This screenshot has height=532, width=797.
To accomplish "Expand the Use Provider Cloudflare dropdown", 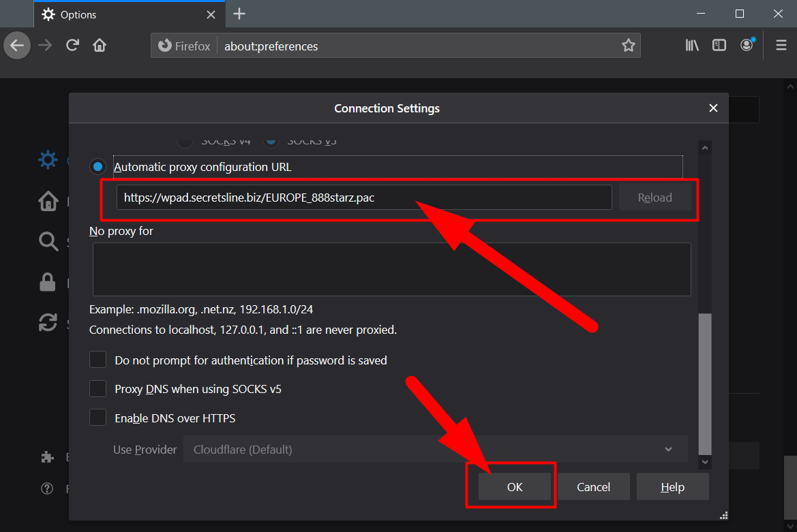I will coord(435,450).
